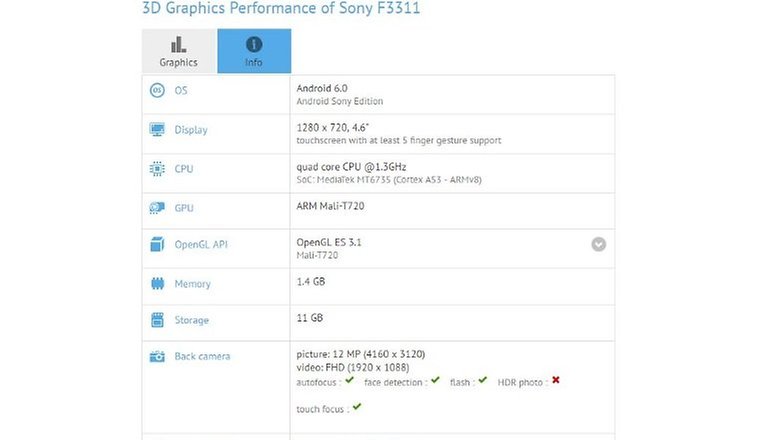Click the face detection checkmark
This screenshot has width=782, height=440.
[x=435, y=381]
